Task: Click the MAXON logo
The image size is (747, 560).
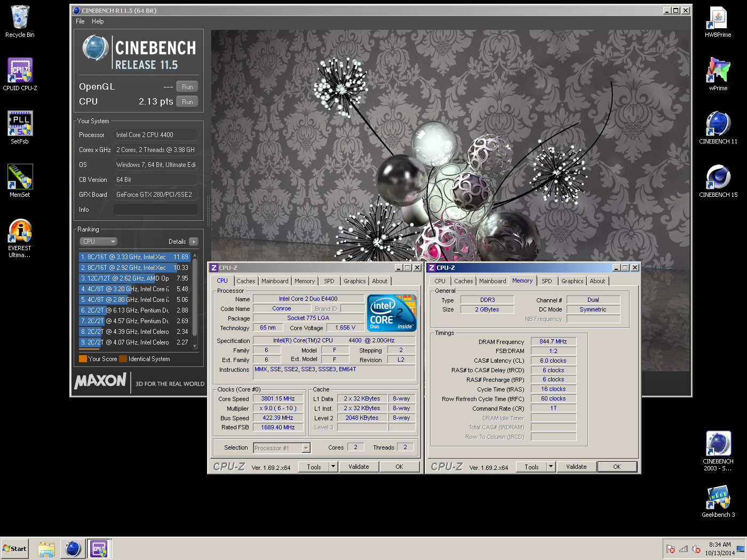Action: 101,381
